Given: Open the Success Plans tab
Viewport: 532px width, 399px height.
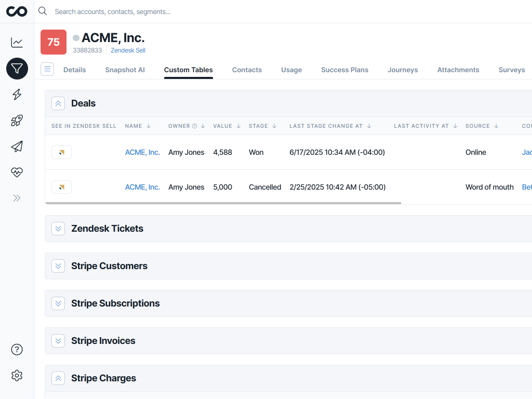Looking at the screenshot, I should tap(344, 70).
